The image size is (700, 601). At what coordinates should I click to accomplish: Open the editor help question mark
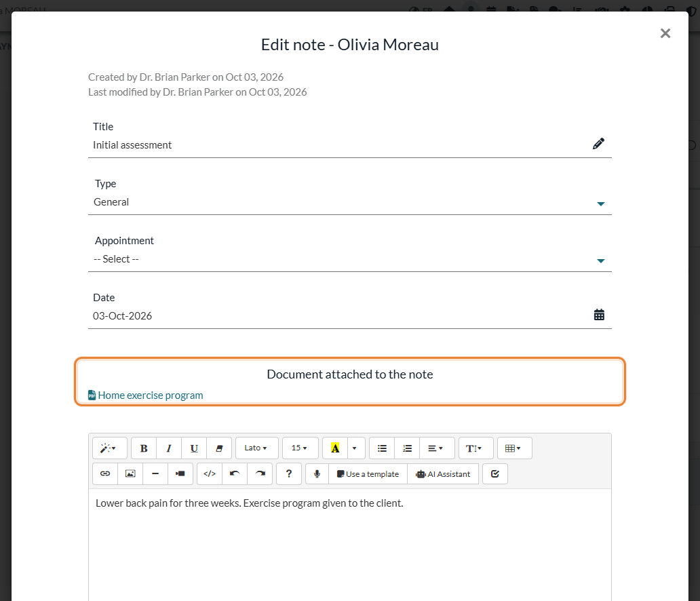289,473
